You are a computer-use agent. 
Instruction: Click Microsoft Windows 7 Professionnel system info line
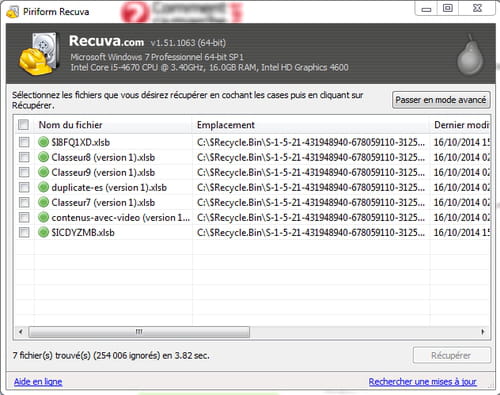pyautogui.click(x=157, y=57)
